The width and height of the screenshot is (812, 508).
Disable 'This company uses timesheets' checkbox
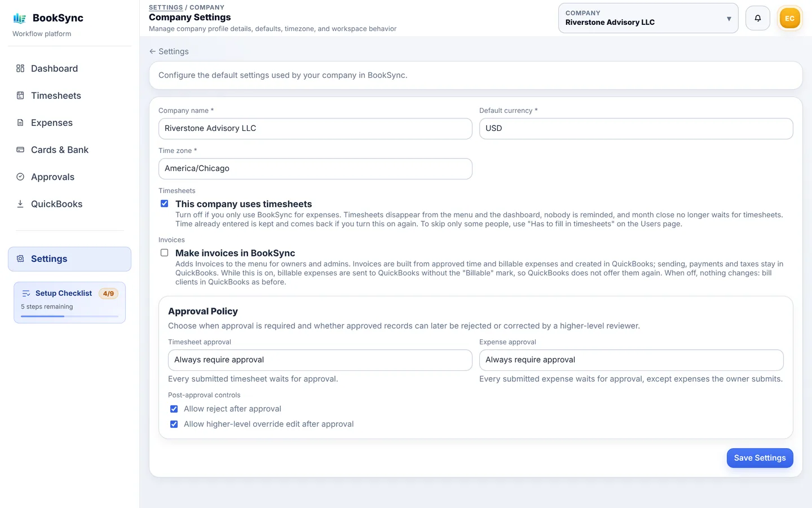pos(164,204)
